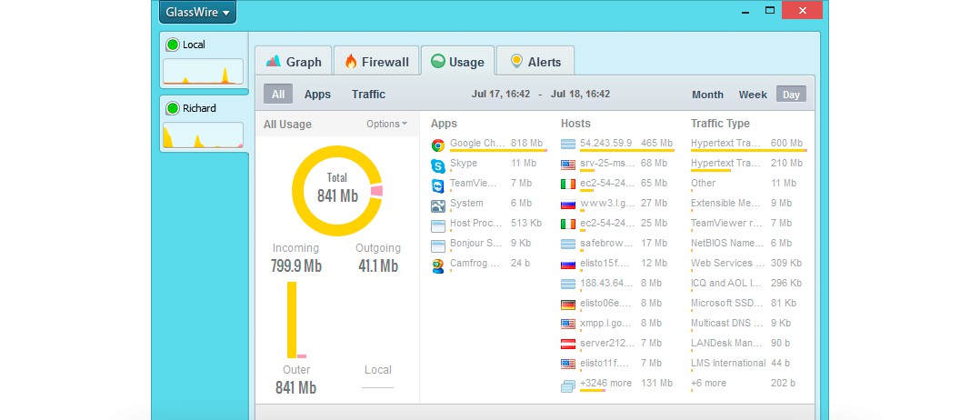Click the Host Process app icon

click(x=438, y=225)
